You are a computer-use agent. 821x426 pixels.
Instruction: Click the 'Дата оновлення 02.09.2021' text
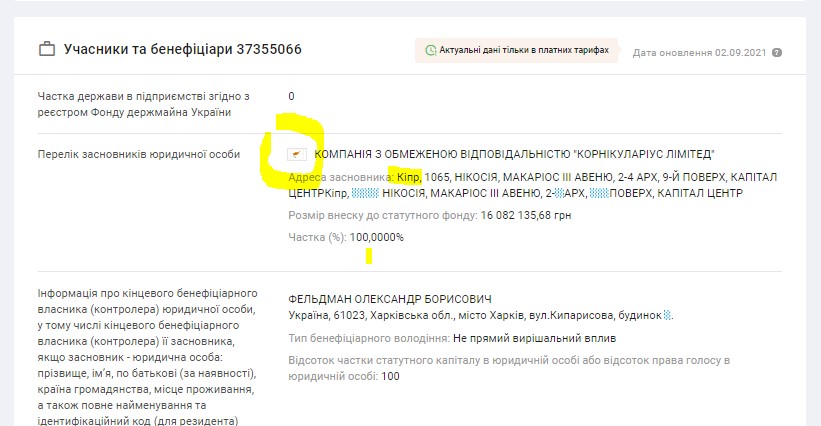[700, 52]
